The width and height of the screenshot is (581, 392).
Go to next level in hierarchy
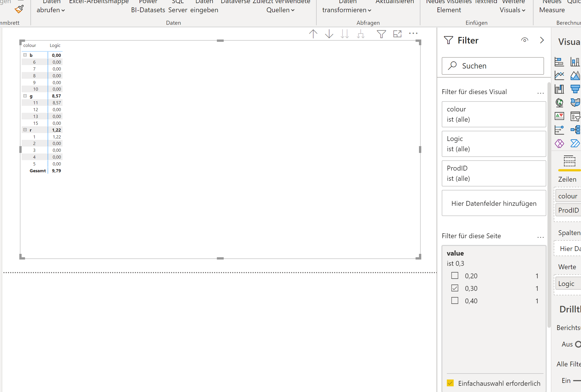pos(345,34)
